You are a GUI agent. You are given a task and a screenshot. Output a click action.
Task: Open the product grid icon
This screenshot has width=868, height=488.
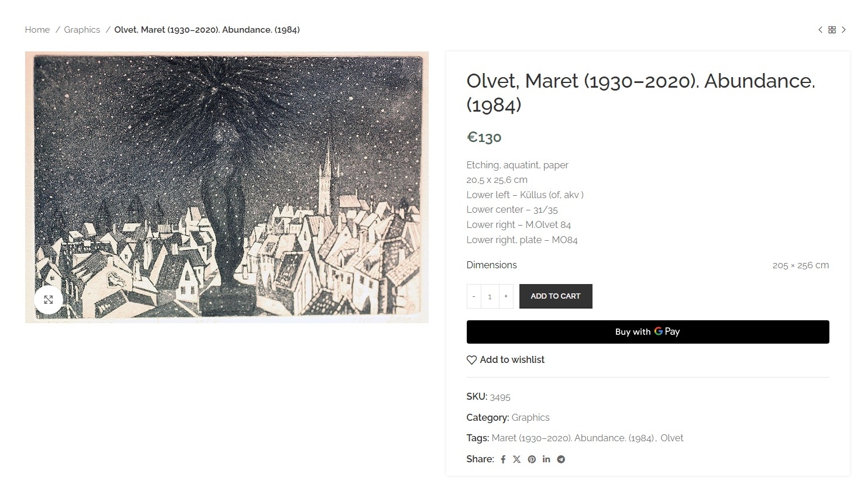pos(832,30)
